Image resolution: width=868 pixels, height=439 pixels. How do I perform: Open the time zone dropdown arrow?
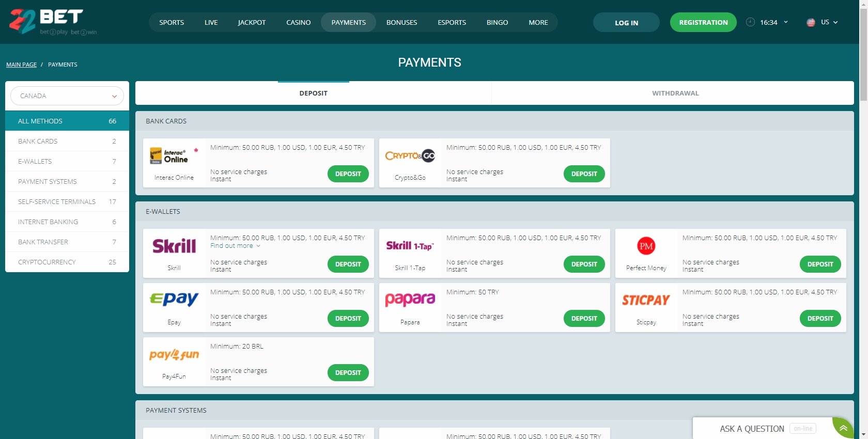point(786,22)
